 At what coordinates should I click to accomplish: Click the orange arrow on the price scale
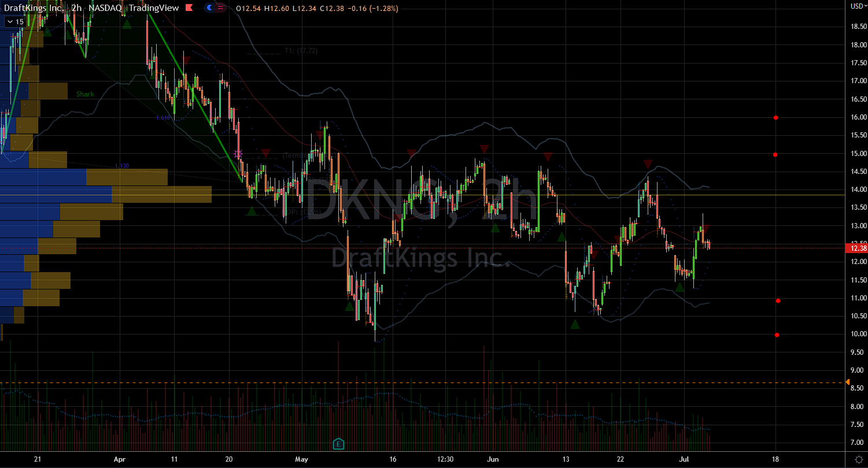848,382
